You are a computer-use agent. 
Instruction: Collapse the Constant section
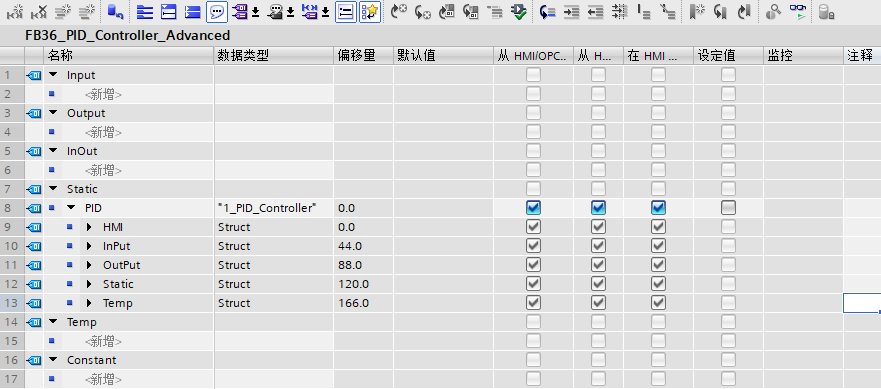tap(53, 360)
